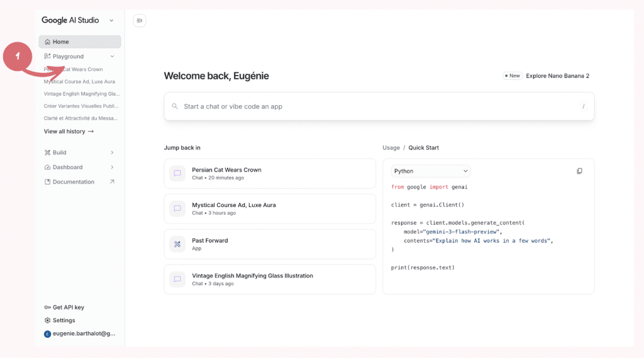
Task: Click the Documentation external link arrow
Action: pyautogui.click(x=112, y=182)
